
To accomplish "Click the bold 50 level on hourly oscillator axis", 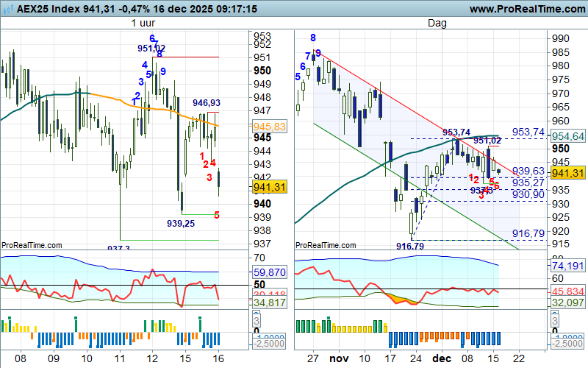I will point(259,285).
